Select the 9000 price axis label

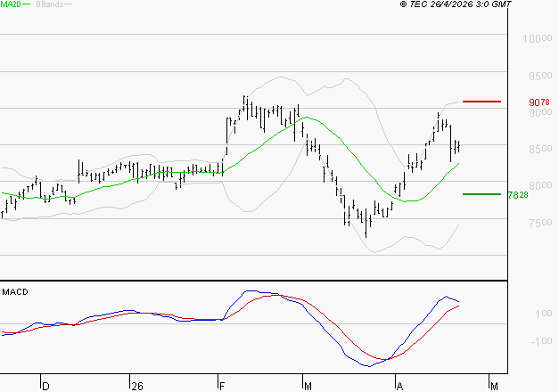click(540, 112)
